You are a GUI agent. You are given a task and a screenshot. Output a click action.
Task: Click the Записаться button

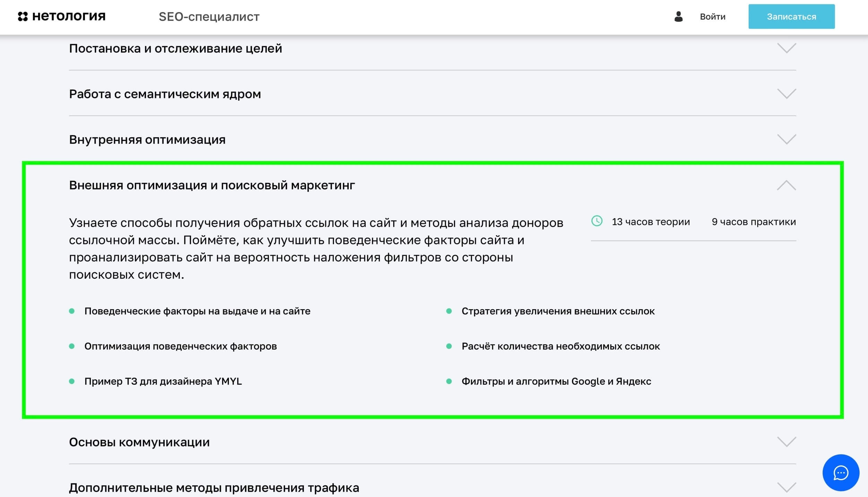(791, 17)
